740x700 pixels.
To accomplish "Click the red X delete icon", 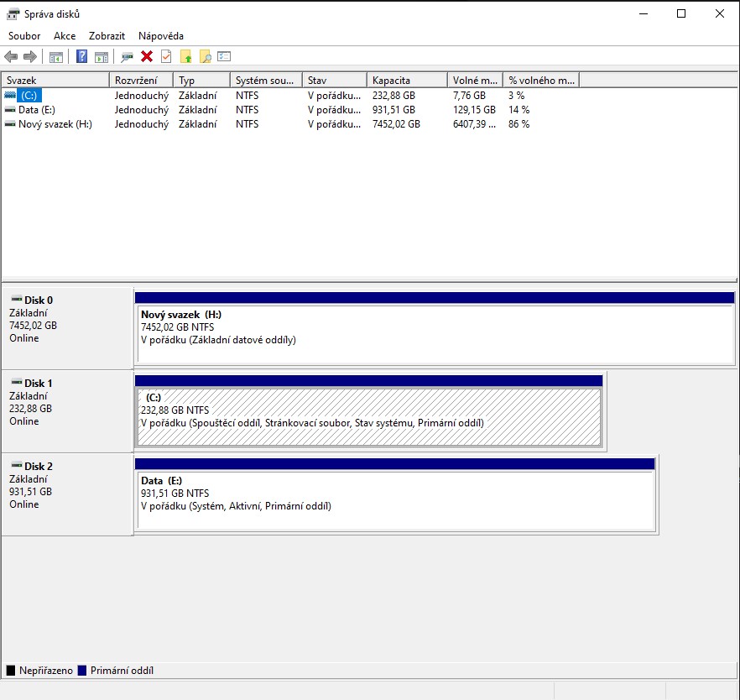I will [x=147, y=57].
